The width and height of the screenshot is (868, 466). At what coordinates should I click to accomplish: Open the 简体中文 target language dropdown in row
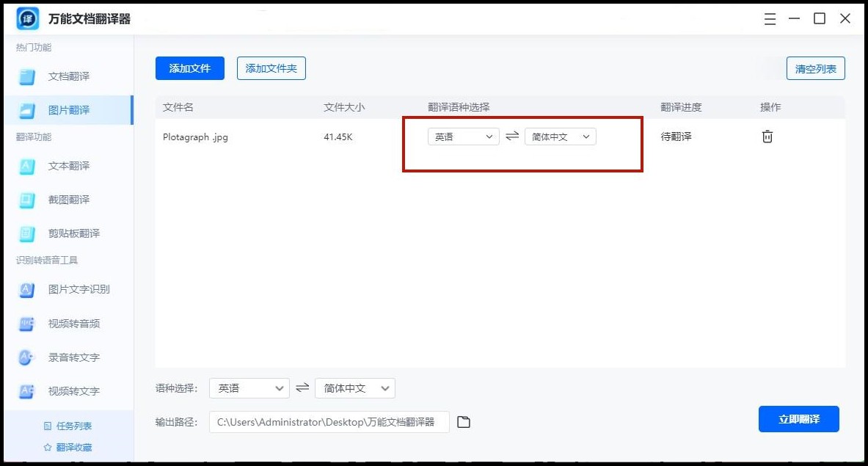point(560,136)
